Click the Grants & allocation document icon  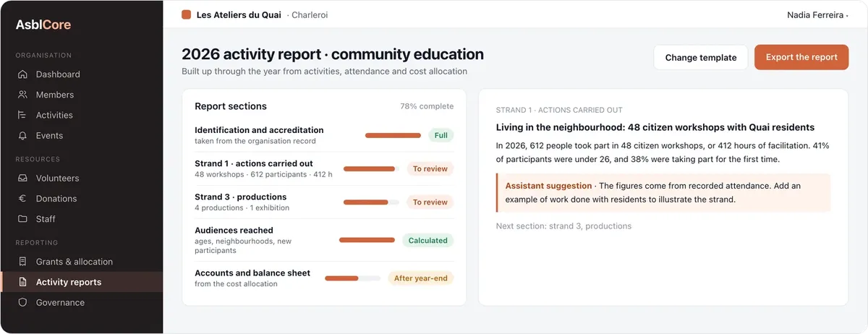click(x=22, y=262)
